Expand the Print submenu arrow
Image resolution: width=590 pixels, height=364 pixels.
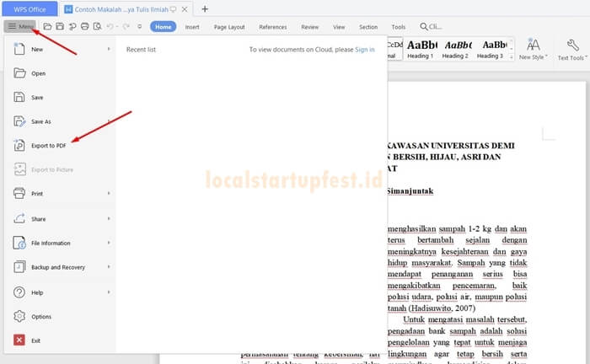pos(109,193)
